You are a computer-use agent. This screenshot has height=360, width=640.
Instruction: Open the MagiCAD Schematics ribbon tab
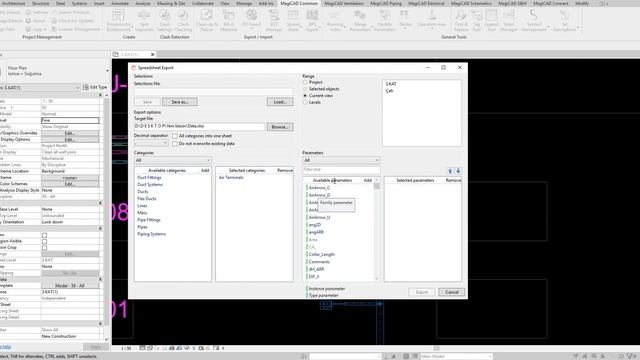click(471, 3)
